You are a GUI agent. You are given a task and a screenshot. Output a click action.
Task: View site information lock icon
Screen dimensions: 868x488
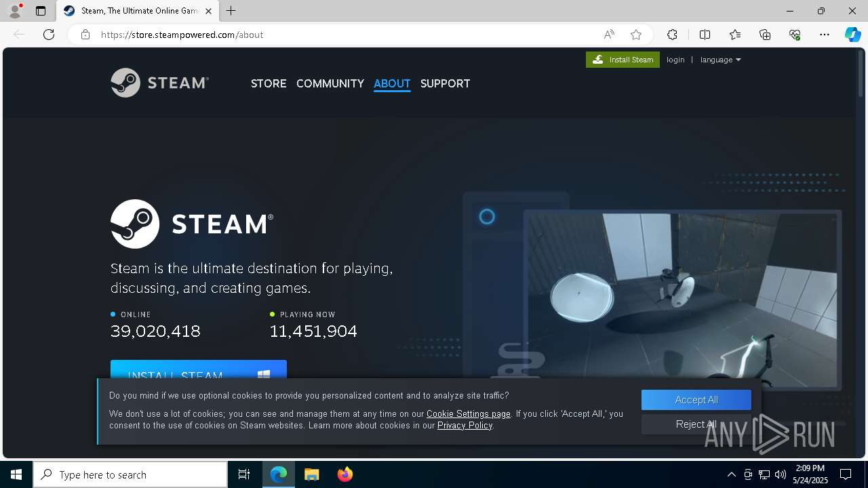(85, 35)
